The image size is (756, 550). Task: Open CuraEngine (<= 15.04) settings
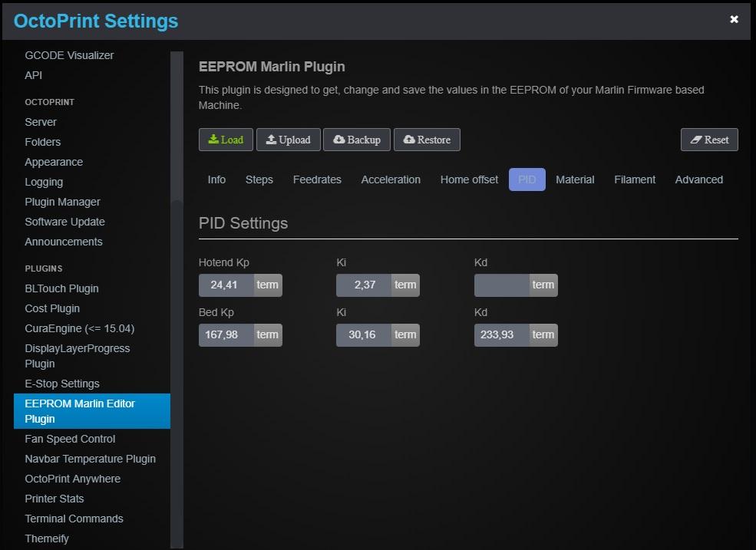(80, 329)
